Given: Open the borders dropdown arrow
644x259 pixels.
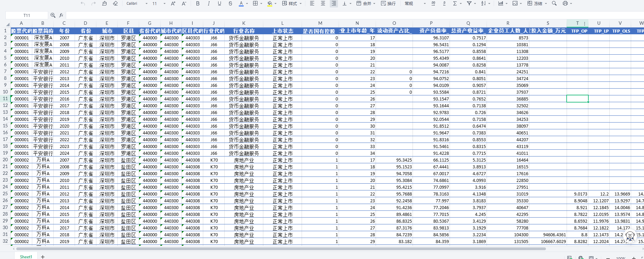Looking at the screenshot, I should pyautogui.click(x=261, y=4).
